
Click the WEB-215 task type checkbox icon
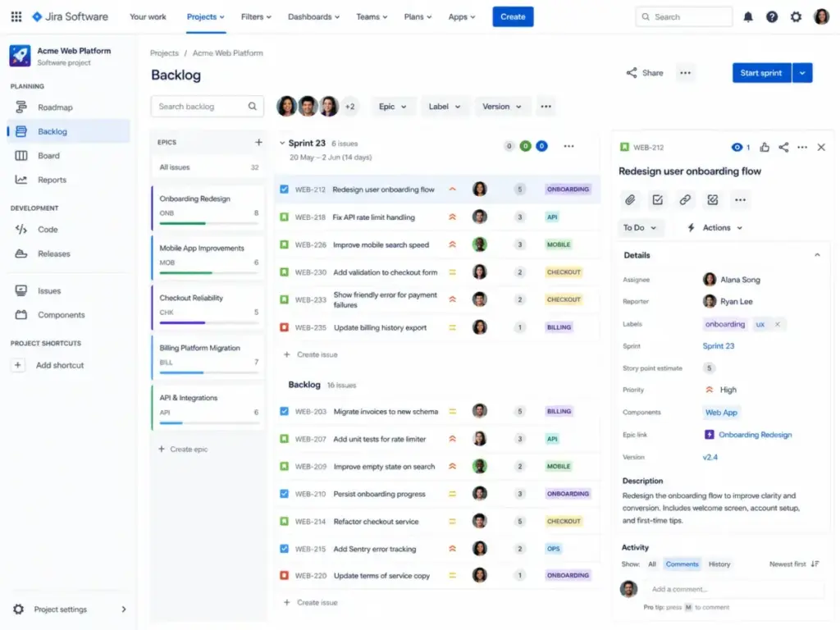284,549
